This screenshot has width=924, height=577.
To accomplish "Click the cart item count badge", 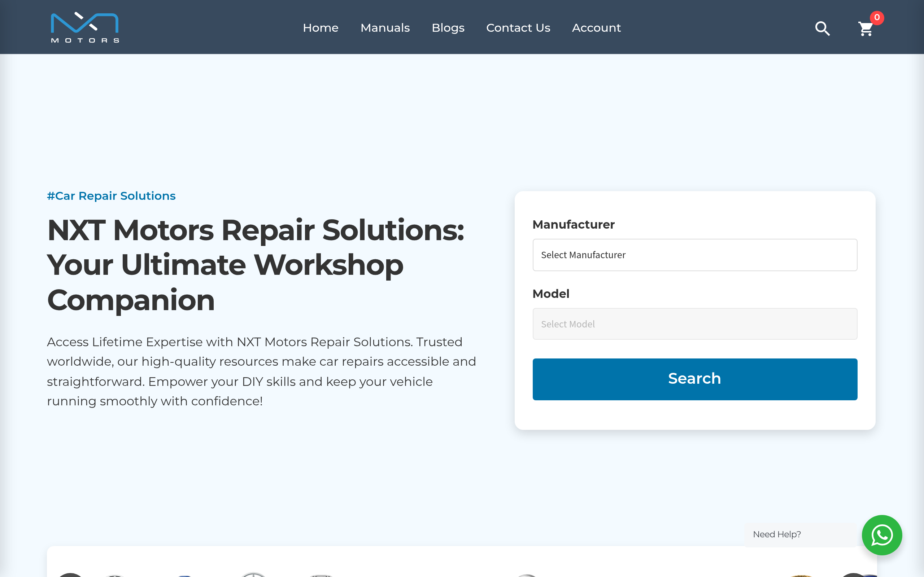I will [876, 18].
